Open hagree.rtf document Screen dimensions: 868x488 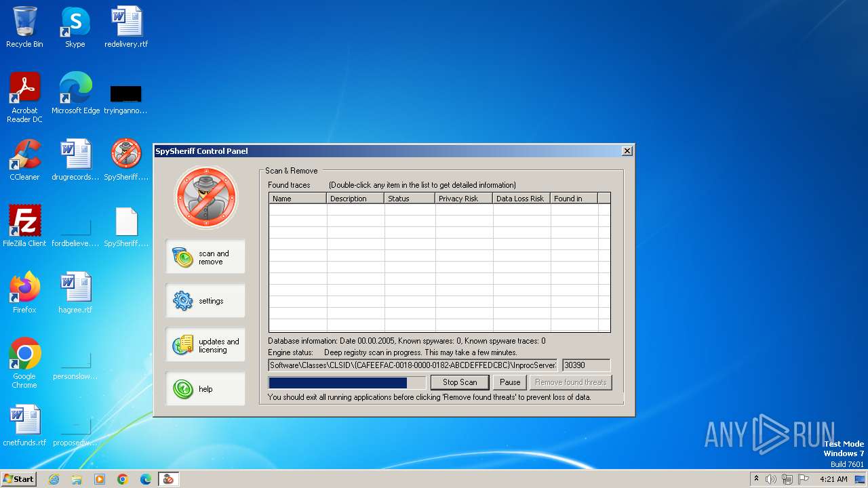tap(75, 292)
